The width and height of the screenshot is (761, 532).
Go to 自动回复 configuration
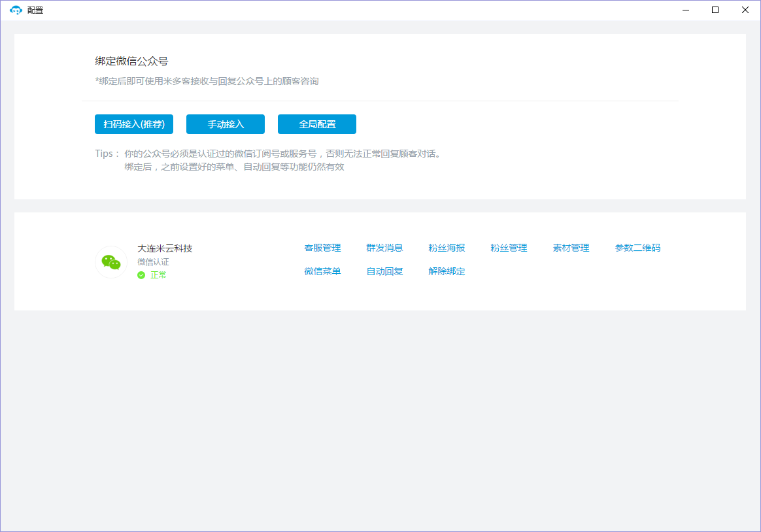pos(384,271)
